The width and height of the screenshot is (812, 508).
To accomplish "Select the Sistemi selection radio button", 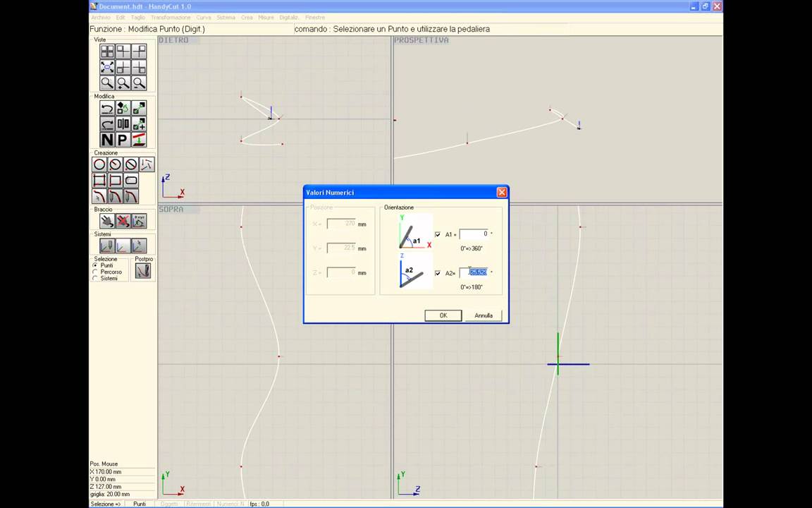I will (x=95, y=279).
